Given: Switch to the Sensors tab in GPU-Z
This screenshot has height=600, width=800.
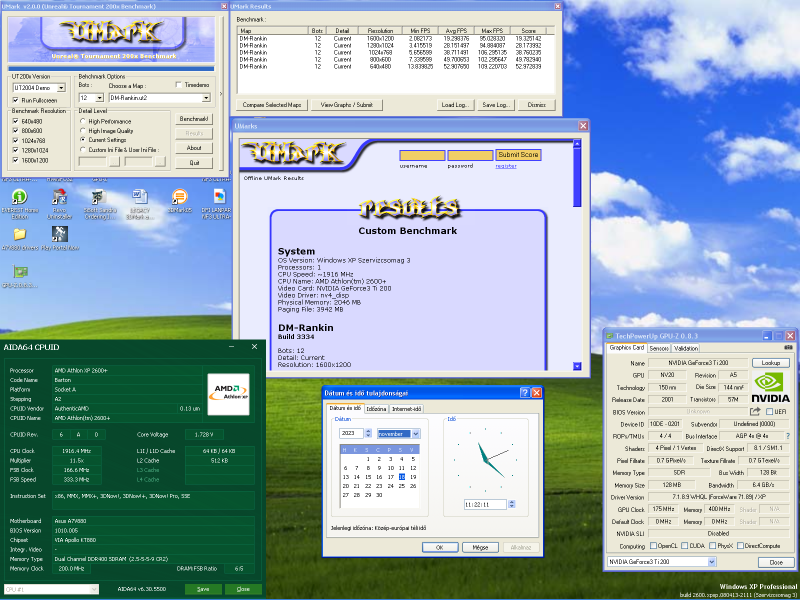Looking at the screenshot, I should 659,348.
